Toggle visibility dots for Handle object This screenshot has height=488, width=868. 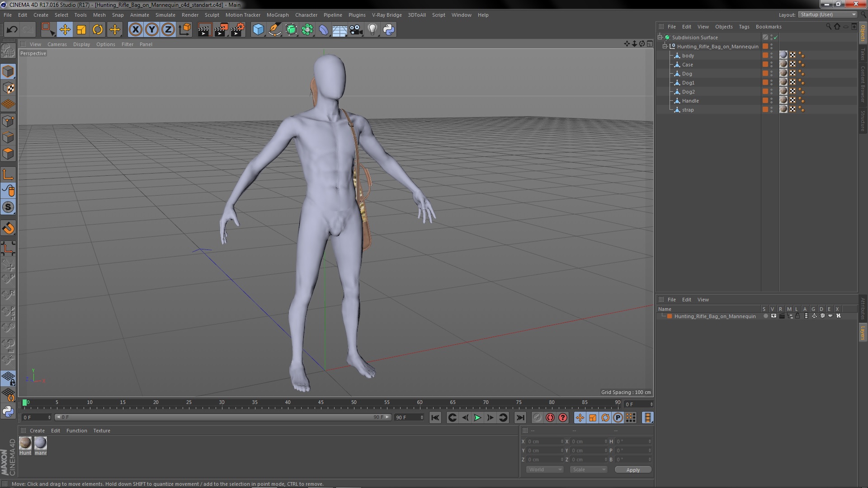[x=772, y=101]
